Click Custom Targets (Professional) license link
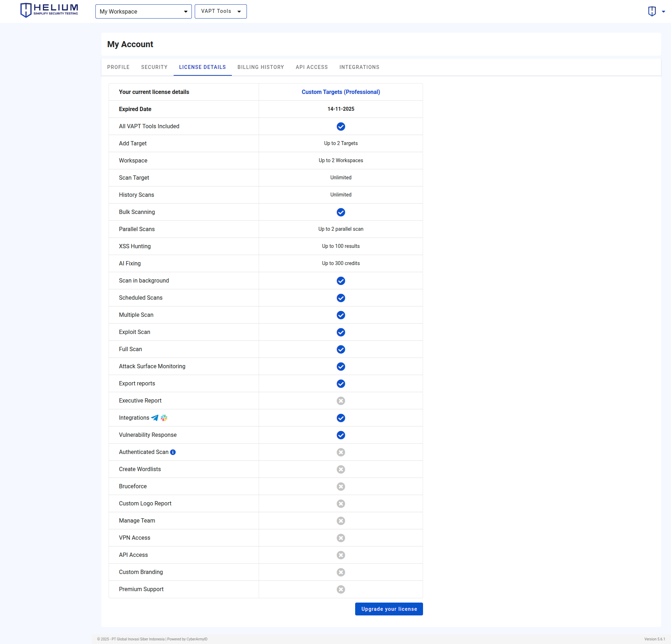 341,92
